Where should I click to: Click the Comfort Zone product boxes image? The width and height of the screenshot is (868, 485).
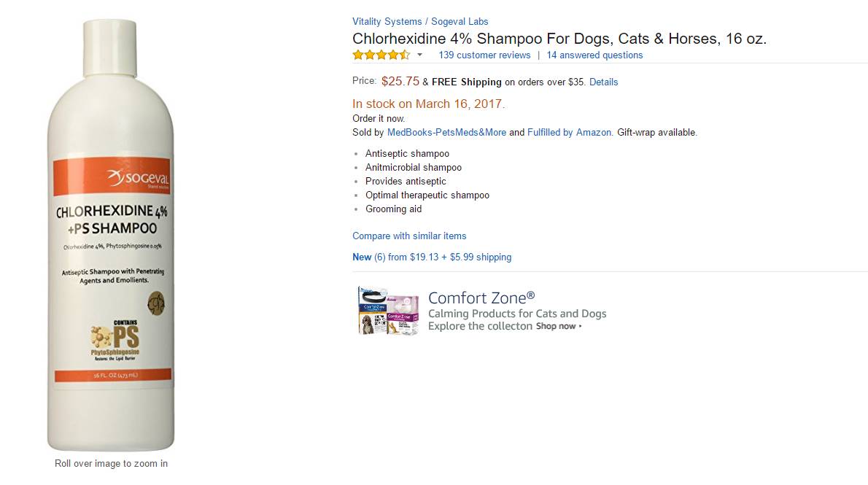388,311
